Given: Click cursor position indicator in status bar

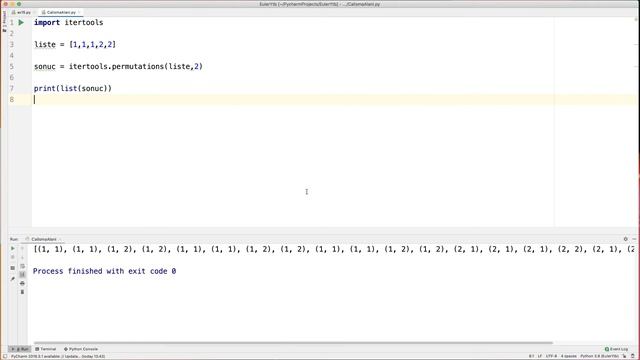Looking at the screenshot, I should 531,356.
